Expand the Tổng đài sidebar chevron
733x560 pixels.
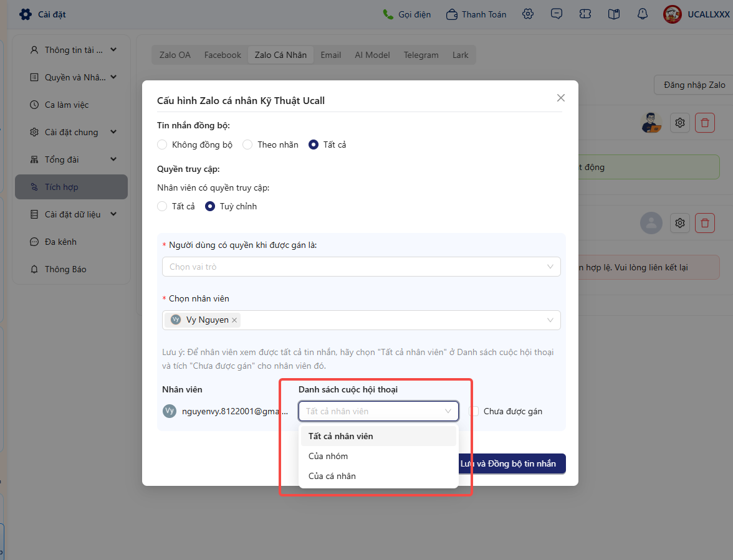tap(113, 159)
